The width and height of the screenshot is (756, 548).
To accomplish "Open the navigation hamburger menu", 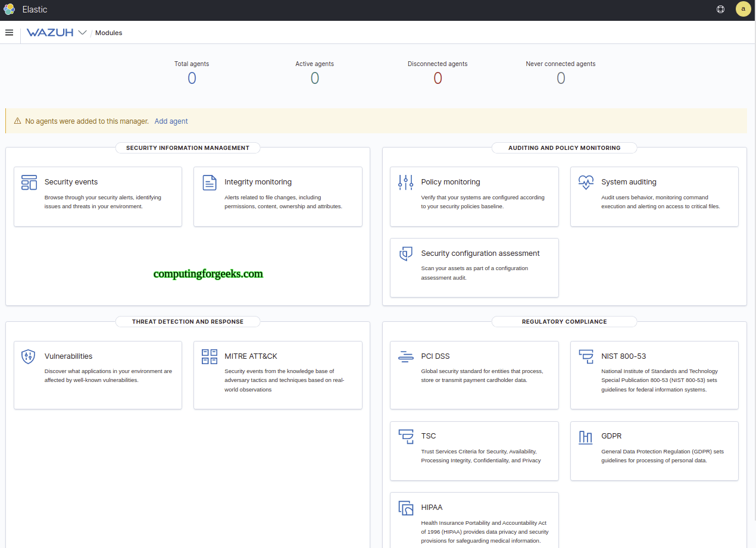I will 9,32.
